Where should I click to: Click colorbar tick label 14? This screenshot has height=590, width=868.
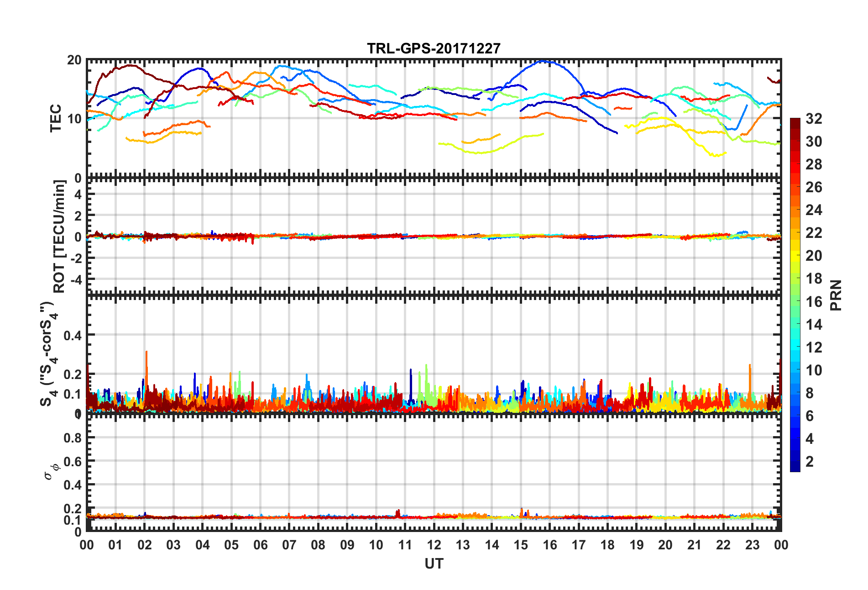tap(814, 325)
